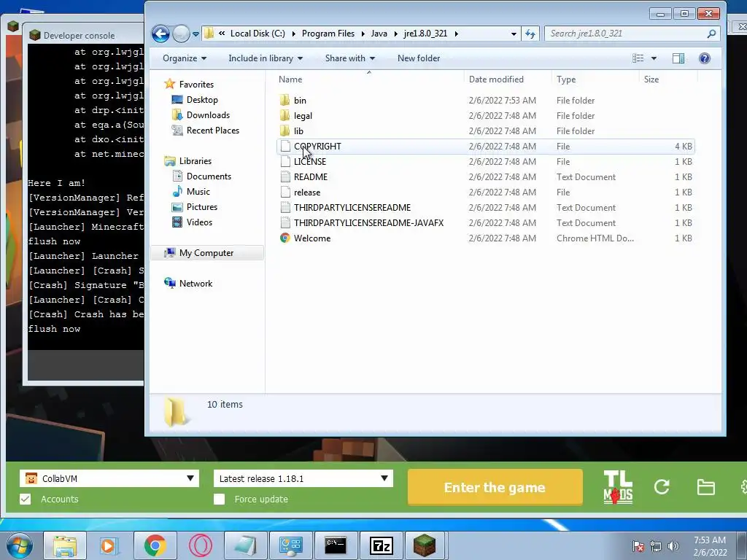Screen dimensions: 747x560
Task: Open Latest release 1.18.1 version dropdown
Action: point(303,478)
